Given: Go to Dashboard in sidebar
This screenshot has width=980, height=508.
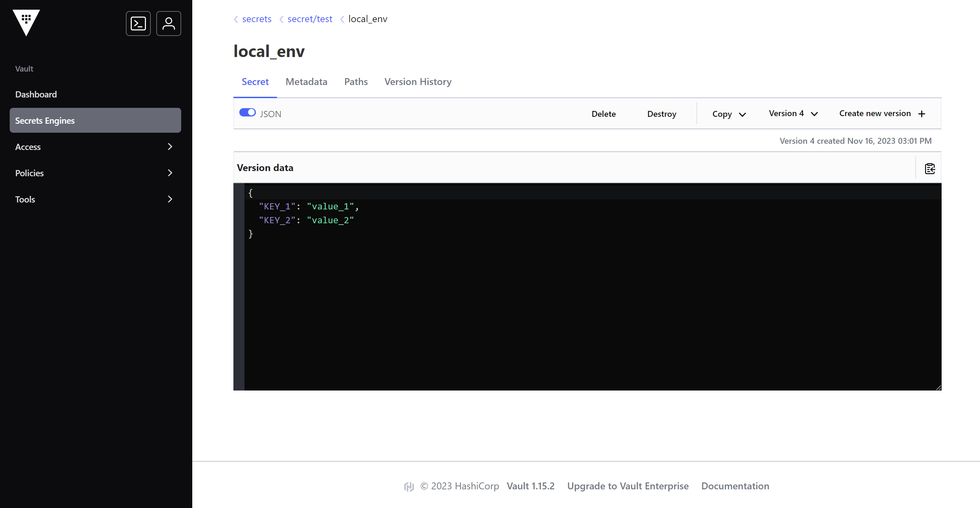Looking at the screenshot, I should (x=36, y=94).
